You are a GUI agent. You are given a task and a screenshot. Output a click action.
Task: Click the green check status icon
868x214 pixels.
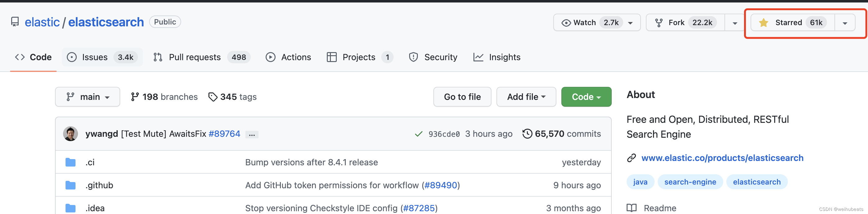click(418, 134)
